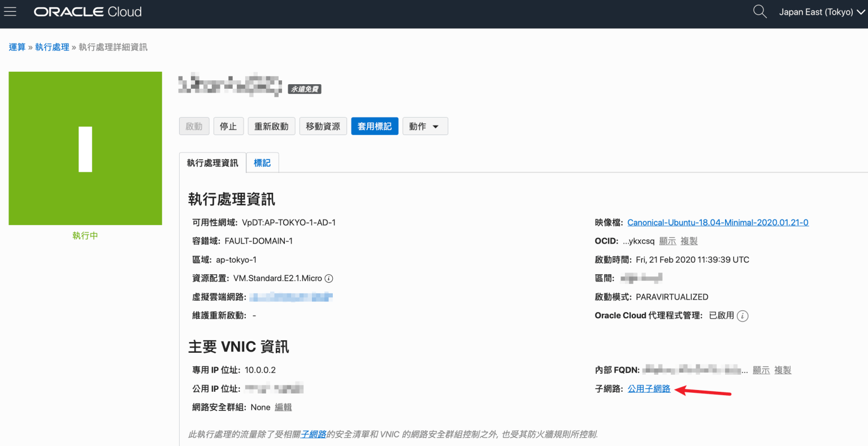
Task: Click info icon beside 已啟用
Action: 743,316
